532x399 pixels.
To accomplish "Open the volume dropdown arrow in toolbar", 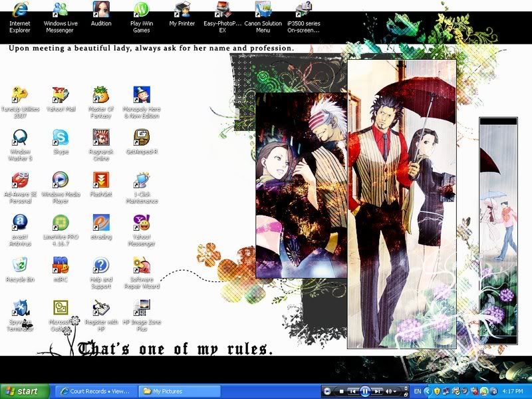I will pyautogui.click(x=395, y=392).
